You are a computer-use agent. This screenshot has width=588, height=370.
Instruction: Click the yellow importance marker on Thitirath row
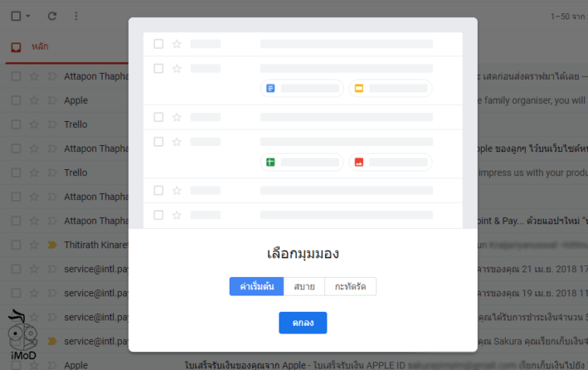pos(51,244)
